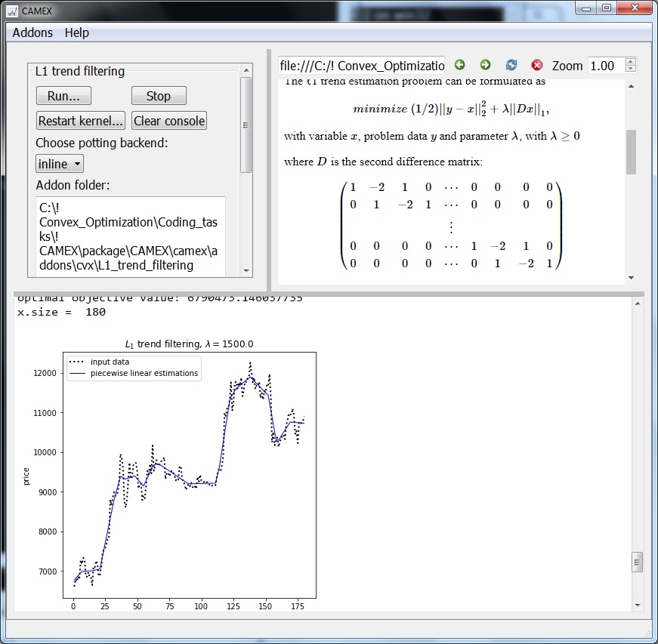Open the Help menu
Viewport: 658px width, 644px height.
click(77, 32)
